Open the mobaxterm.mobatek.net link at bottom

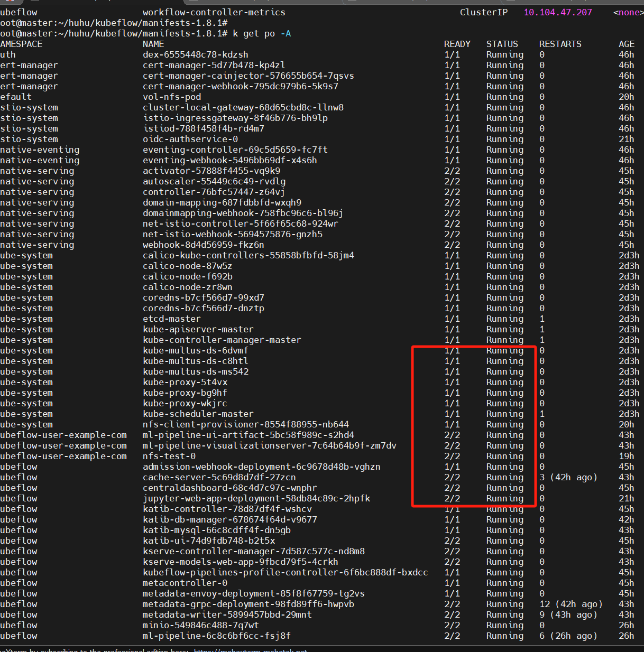click(251, 650)
